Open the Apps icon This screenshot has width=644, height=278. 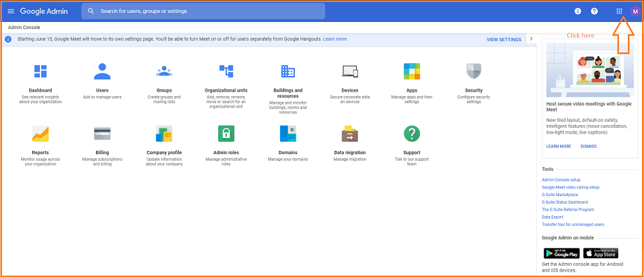(412, 71)
